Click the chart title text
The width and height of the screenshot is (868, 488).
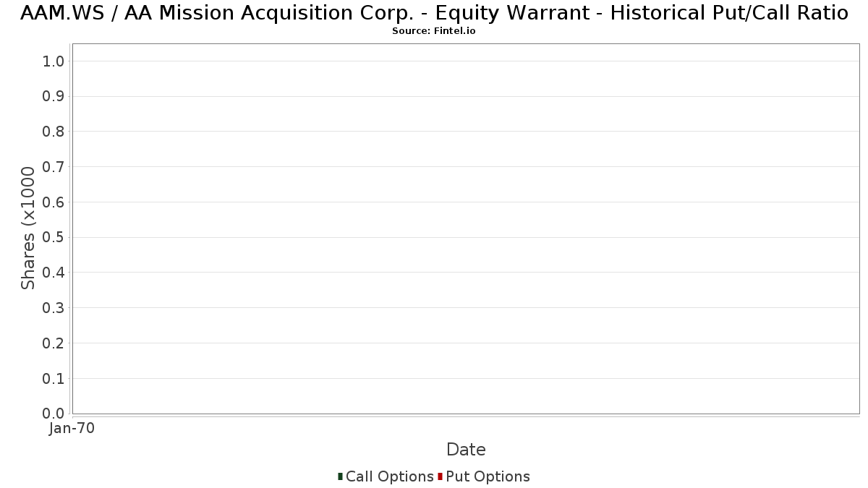click(x=434, y=13)
